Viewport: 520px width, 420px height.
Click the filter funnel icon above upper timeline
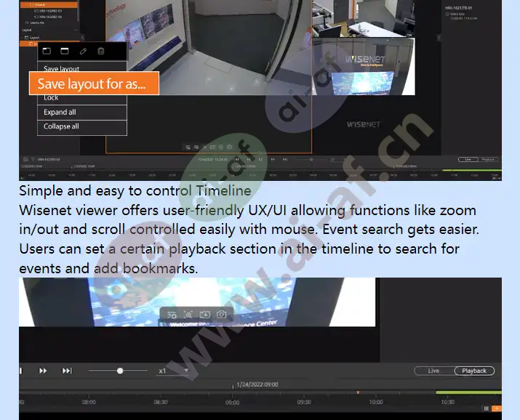tap(33, 159)
